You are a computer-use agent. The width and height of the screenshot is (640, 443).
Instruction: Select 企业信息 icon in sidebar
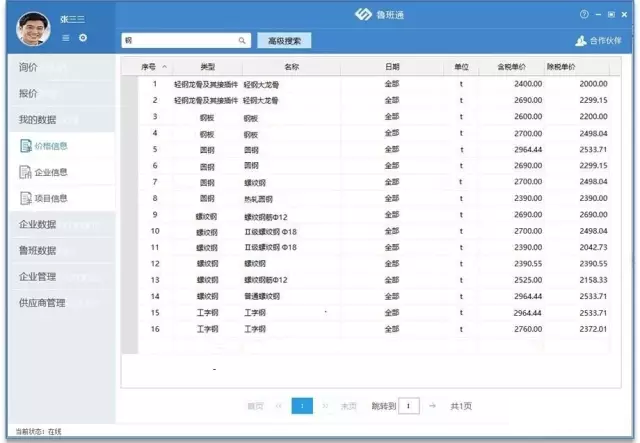tap(26, 172)
